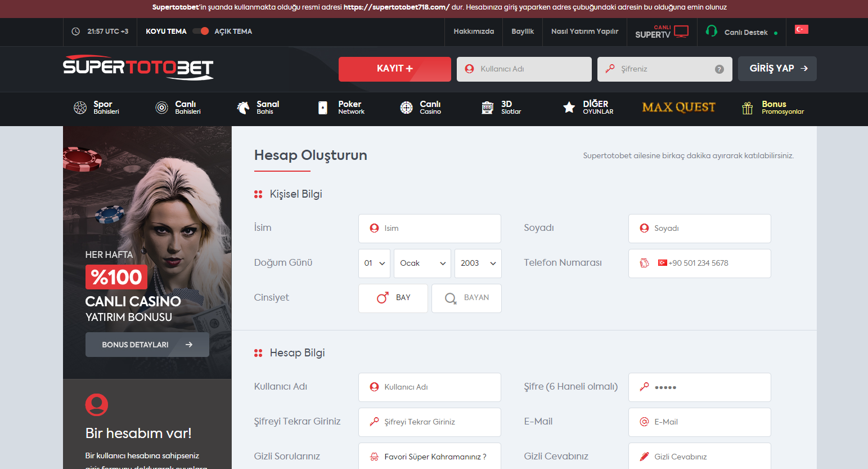868x469 pixels.
Task: Click the card icon for Poker Network
Action: (323, 108)
